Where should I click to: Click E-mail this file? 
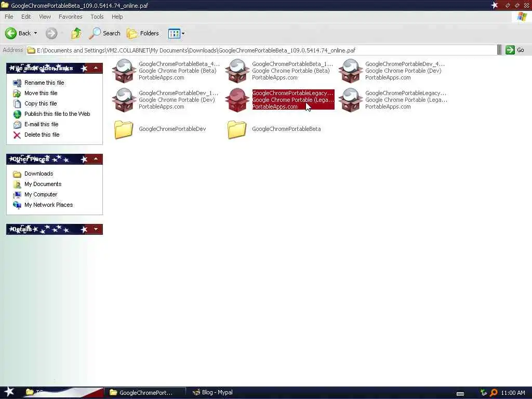pyautogui.click(x=42, y=124)
